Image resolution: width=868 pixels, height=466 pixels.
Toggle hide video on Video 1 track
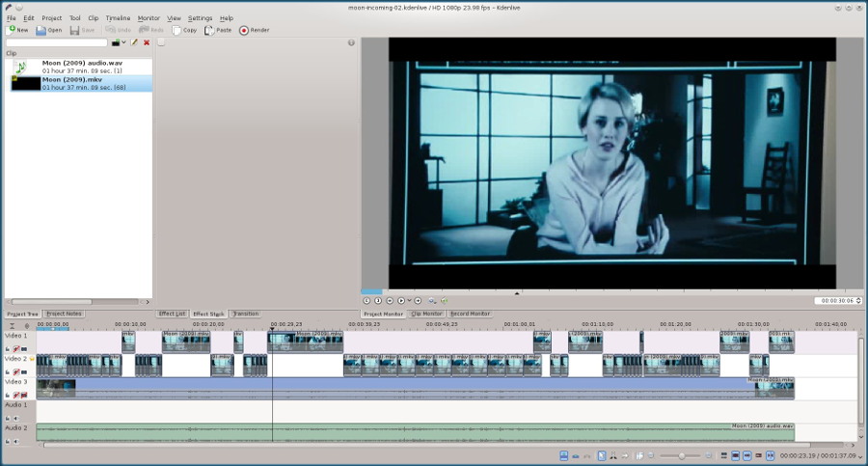[x=24, y=349]
